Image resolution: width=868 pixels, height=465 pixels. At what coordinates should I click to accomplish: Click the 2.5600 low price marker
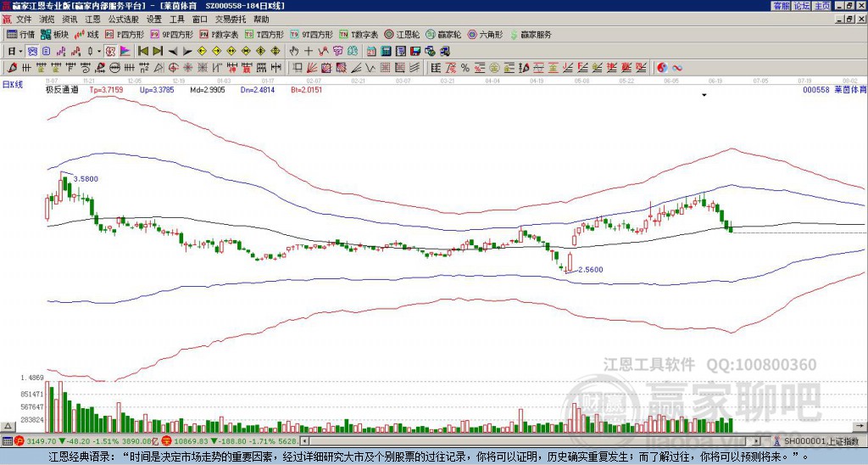590,270
